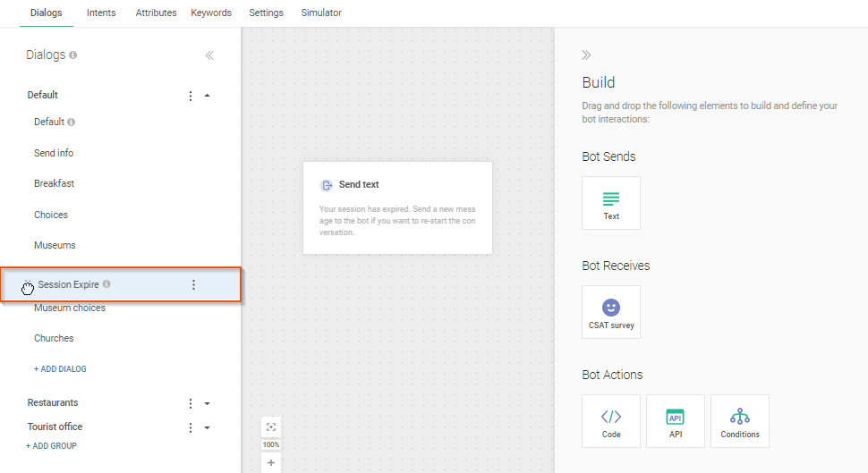Zoom in with the plus button
This screenshot has height=473, width=868.
pos(271,462)
